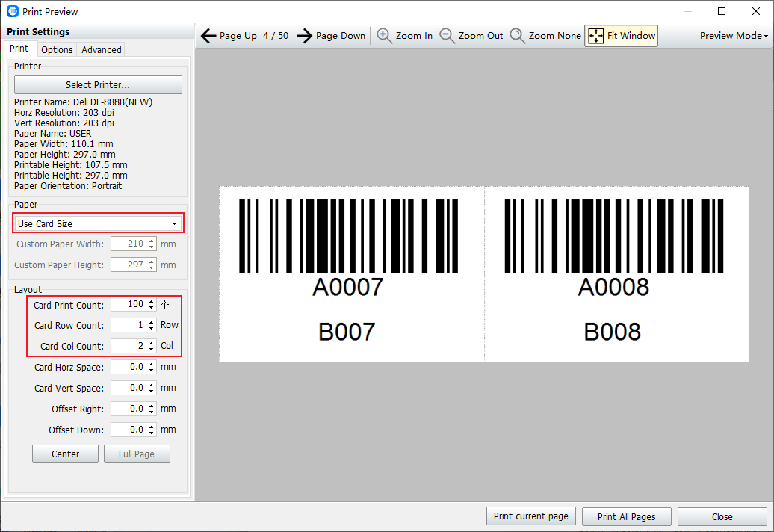
Task: Click the Page Down arrow icon
Action: pyautogui.click(x=305, y=36)
